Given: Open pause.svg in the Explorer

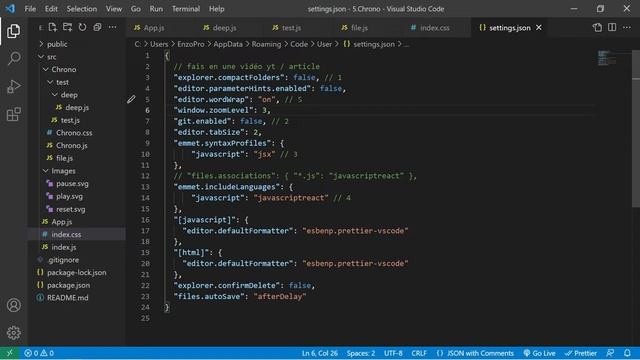Looking at the screenshot, I should point(77,184).
